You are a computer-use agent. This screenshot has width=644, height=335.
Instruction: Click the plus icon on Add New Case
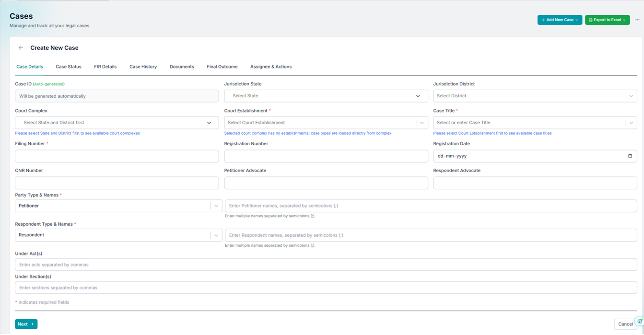(x=543, y=20)
